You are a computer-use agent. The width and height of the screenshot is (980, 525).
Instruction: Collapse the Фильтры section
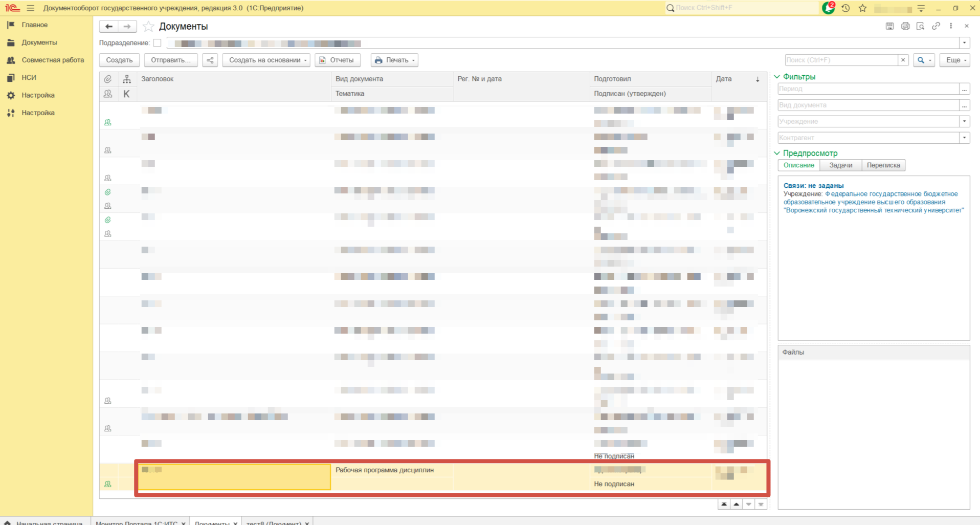pos(777,77)
